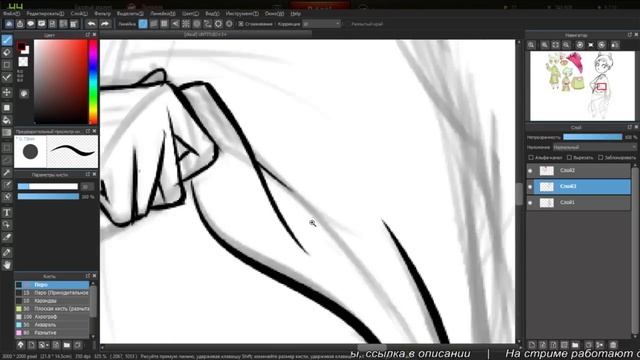Open the Help menu
This screenshot has height=360, width=640.
pyautogui.click(x=296, y=13)
